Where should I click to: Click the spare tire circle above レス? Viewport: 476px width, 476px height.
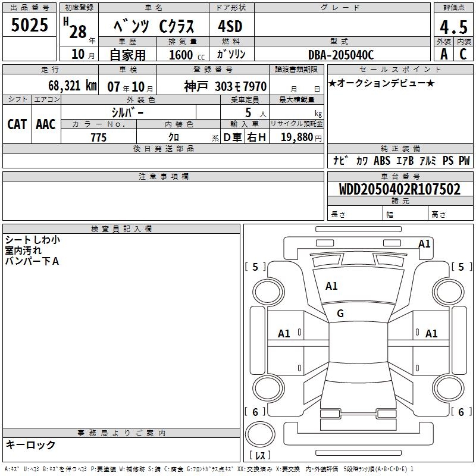point(261,434)
